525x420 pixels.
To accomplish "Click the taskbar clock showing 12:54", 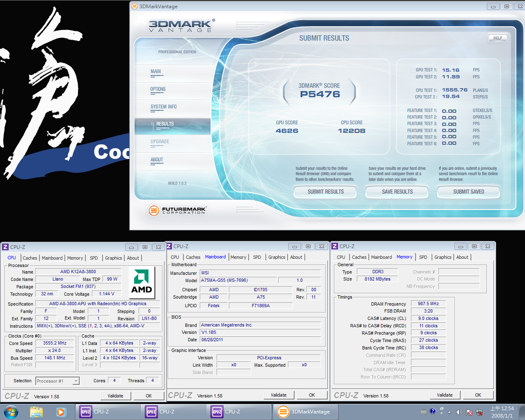I will tap(502, 412).
